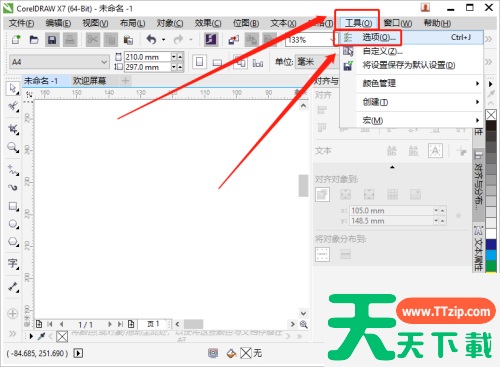This screenshot has height=367, width=500.
Task: Open the 效果 menu
Action: pyautogui.click(x=208, y=23)
